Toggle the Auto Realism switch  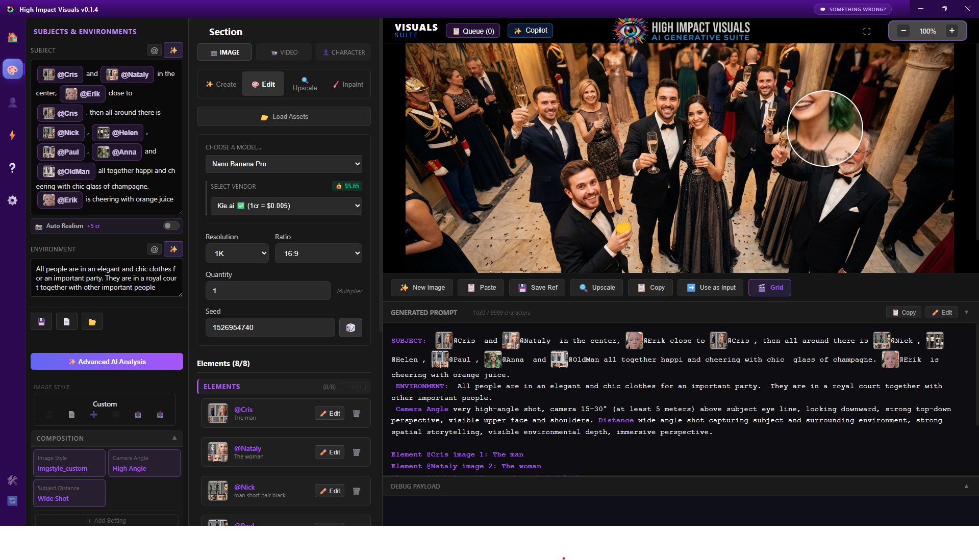171,226
